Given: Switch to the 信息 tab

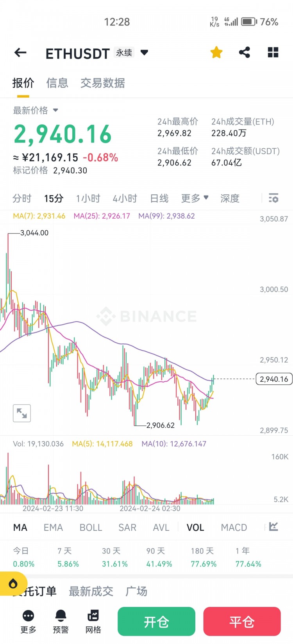Looking at the screenshot, I should tap(57, 83).
